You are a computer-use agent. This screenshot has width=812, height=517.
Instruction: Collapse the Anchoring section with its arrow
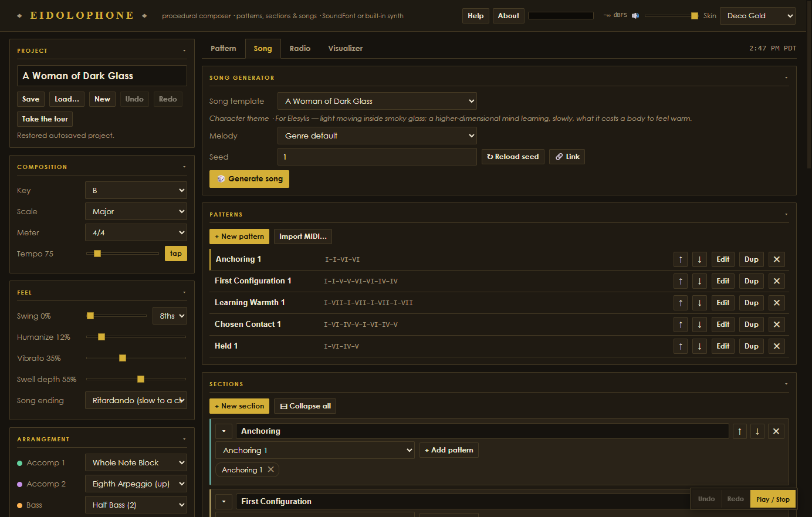pyautogui.click(x=224, y=431)
